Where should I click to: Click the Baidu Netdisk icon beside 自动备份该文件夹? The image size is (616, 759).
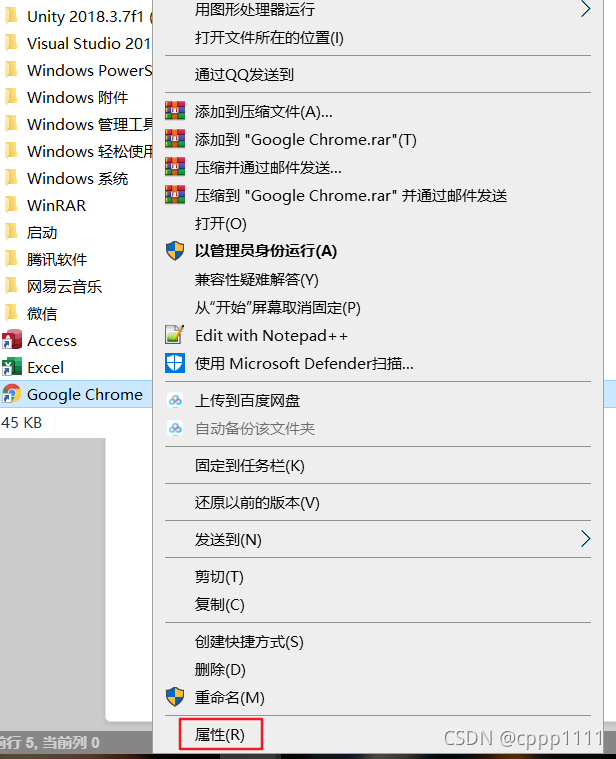175,428
